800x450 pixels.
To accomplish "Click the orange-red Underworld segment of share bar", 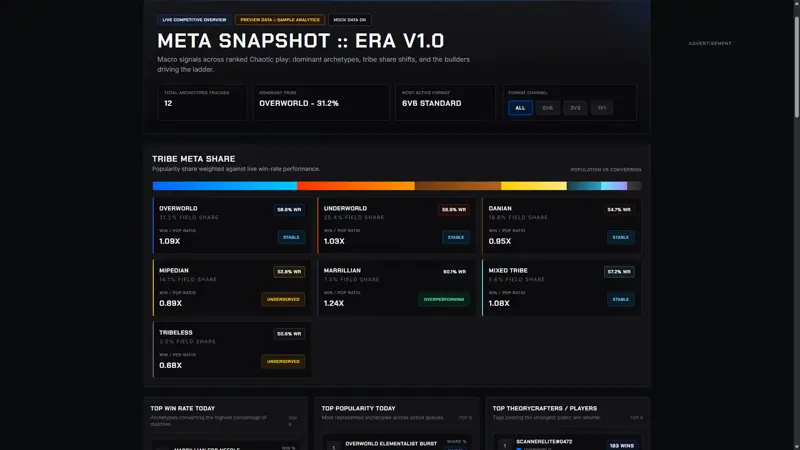I will coord(356,186).
